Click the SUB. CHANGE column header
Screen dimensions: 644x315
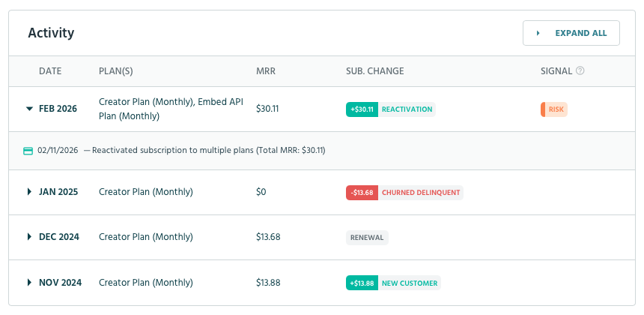point(375,71)
